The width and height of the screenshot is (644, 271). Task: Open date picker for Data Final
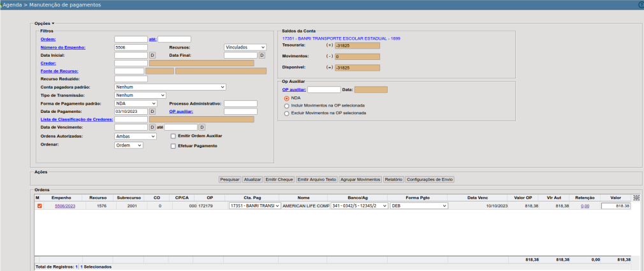261,55
